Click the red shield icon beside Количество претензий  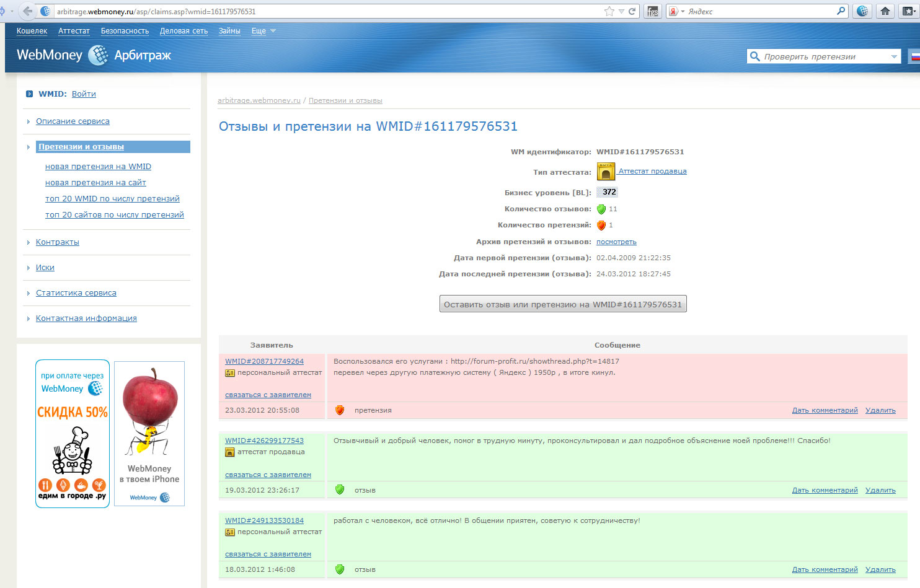pos(601,226)
